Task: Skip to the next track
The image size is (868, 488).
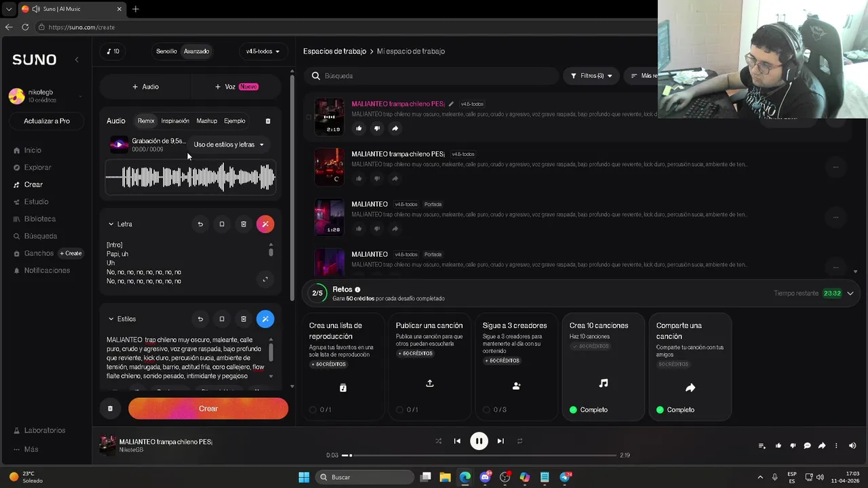Action: coord(500,441)
